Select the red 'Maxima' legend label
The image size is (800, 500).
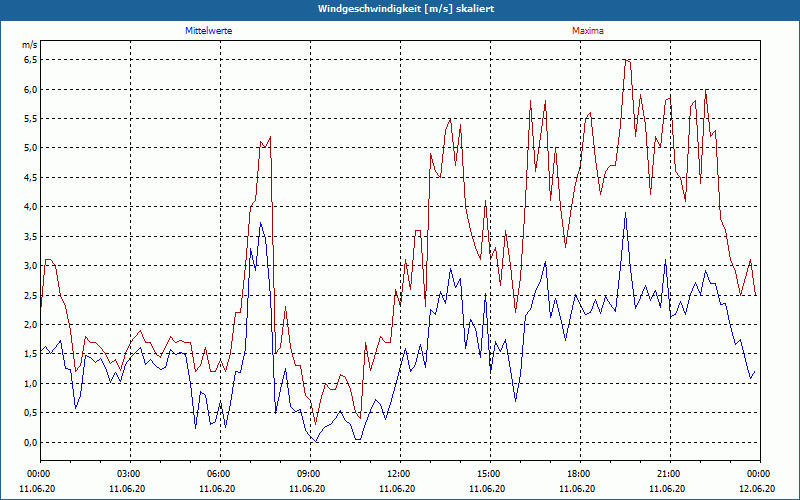coord(588,31)
